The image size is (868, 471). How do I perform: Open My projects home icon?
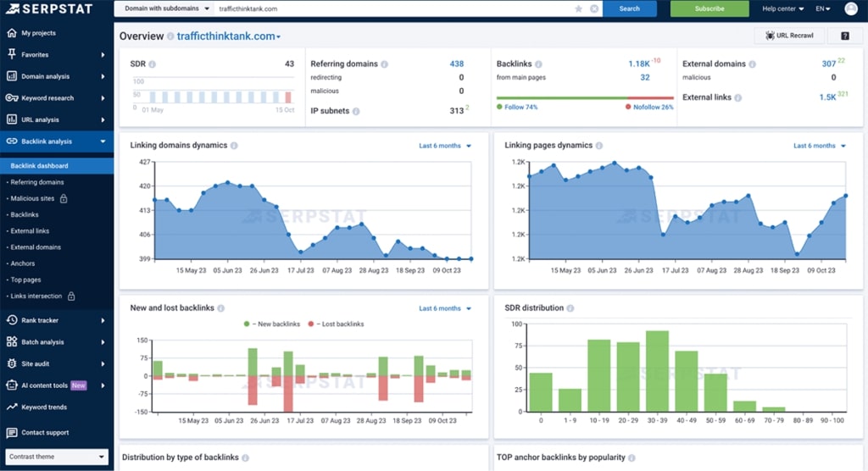click(x=12, y=33)
